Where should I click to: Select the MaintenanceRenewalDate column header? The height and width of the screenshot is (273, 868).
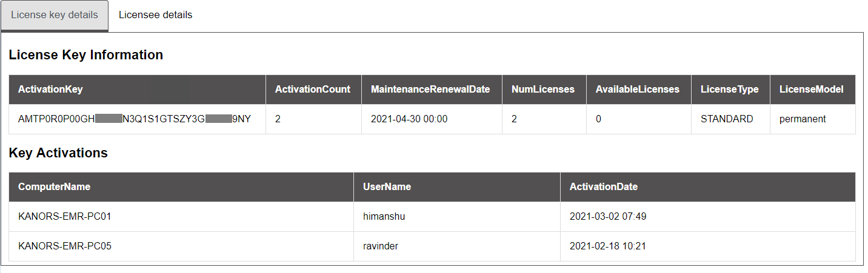[x=432, y=90]
